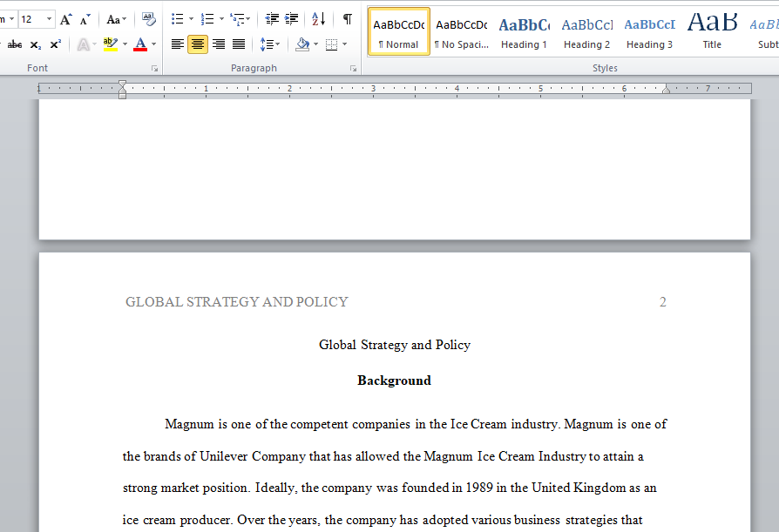Open the Change Case menu

coord(116,19)
